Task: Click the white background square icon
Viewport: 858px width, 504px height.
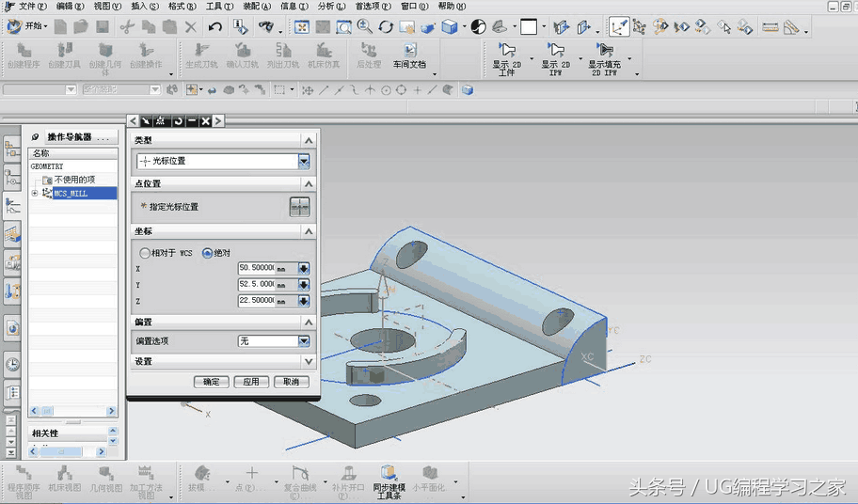Action: 528,26
